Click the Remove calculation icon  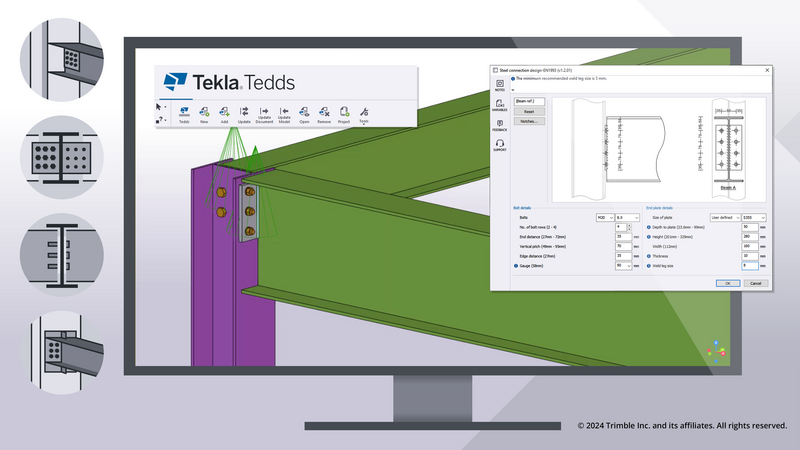coord(324,114)
